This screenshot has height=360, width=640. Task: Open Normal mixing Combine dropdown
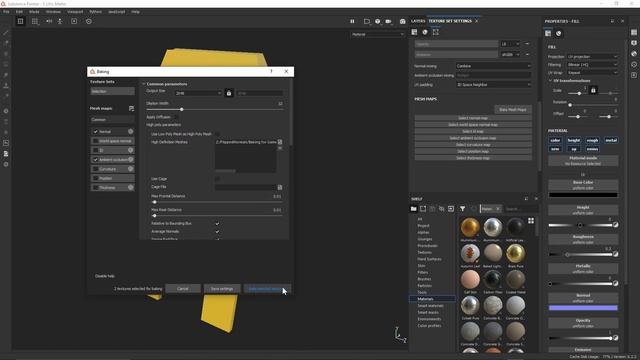click(x=493, y=66)
